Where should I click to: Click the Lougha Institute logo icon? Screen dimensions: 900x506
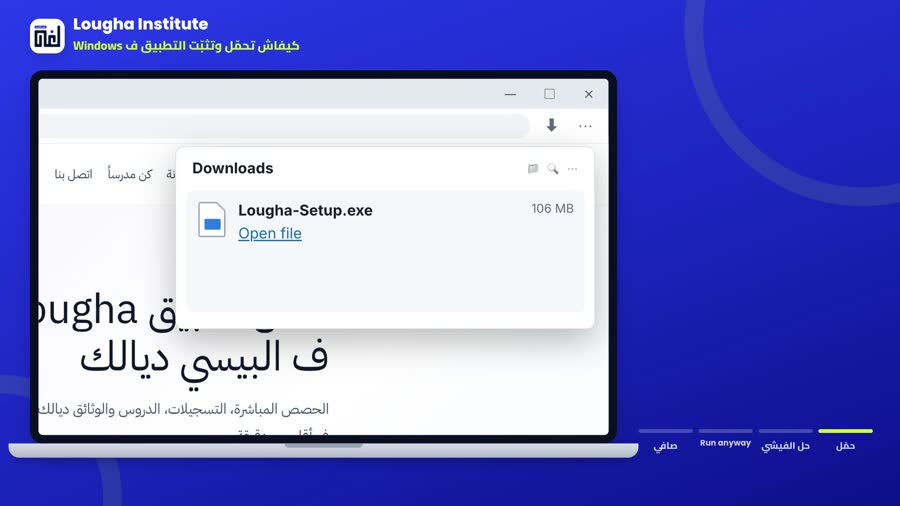[x=47, y=36]
